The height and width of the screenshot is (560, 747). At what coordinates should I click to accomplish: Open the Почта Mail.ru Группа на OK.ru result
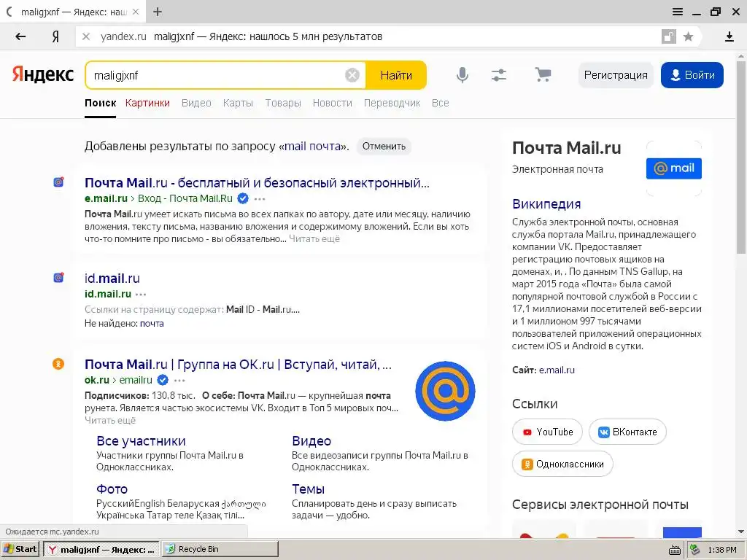pos(238,365)
